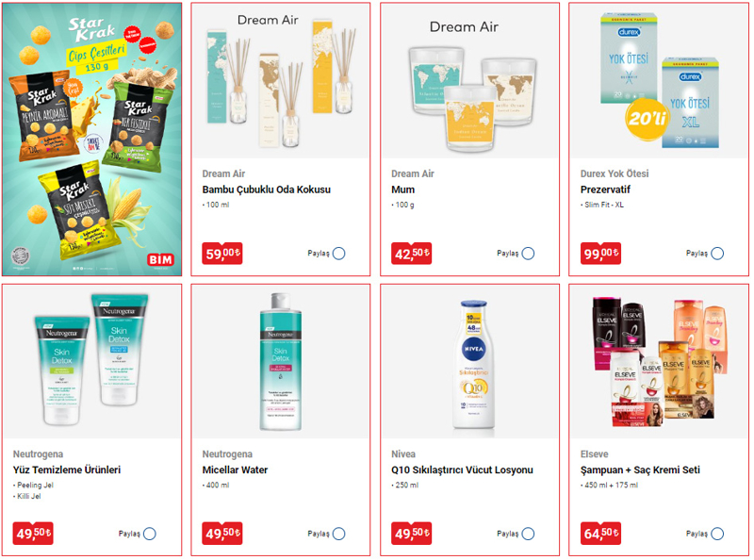This screenshot has width=754, height=560.
Task: Click the Durex Yok Ötesi box image
Action: pos(659,82)
